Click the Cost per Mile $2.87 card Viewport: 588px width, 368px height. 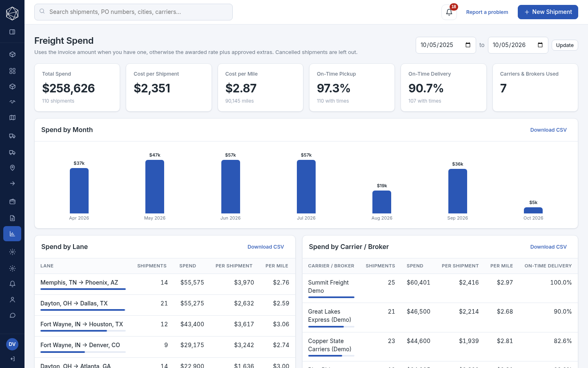click(261, 88)
